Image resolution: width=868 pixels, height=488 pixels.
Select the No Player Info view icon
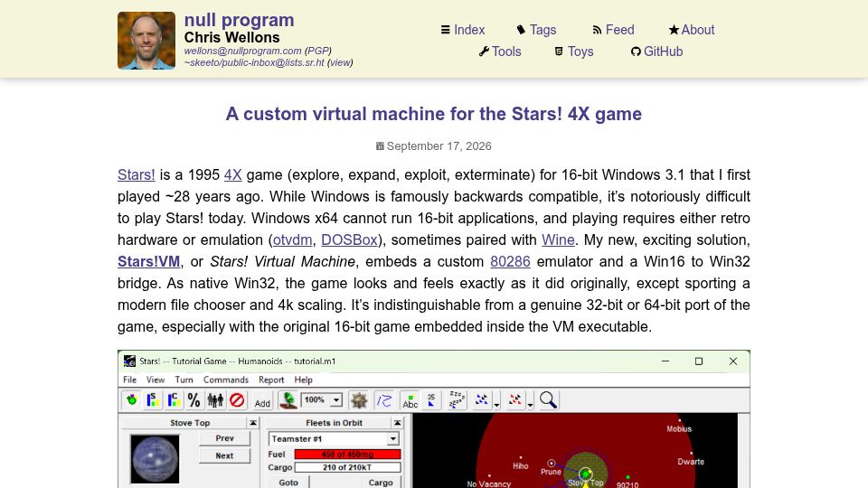237,400
